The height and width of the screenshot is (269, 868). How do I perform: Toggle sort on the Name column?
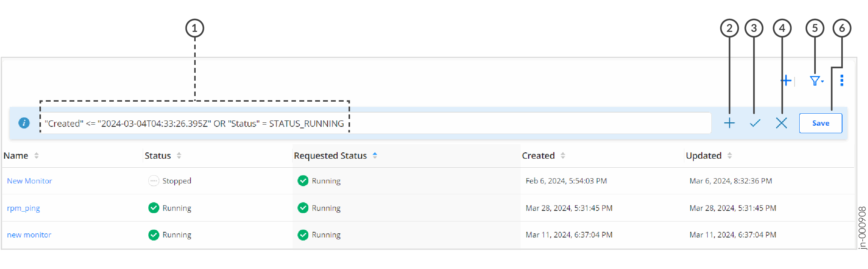(36, 155)
